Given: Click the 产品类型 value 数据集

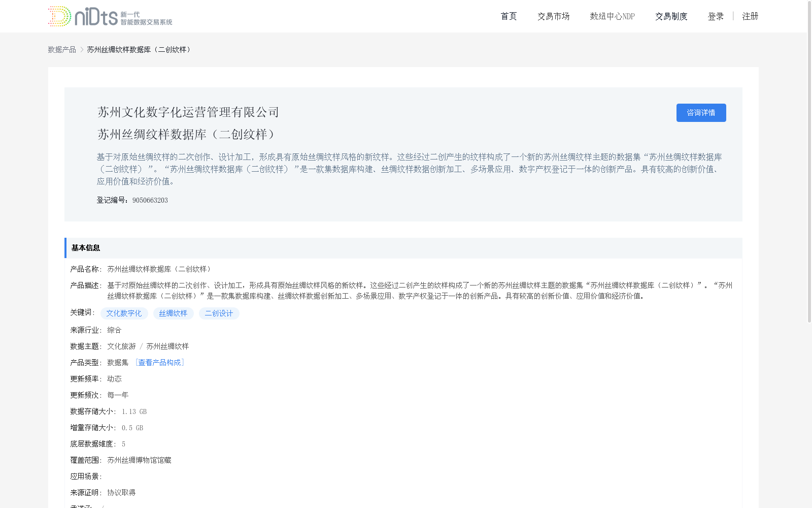Looking at the screenshot, I should 118,362.
